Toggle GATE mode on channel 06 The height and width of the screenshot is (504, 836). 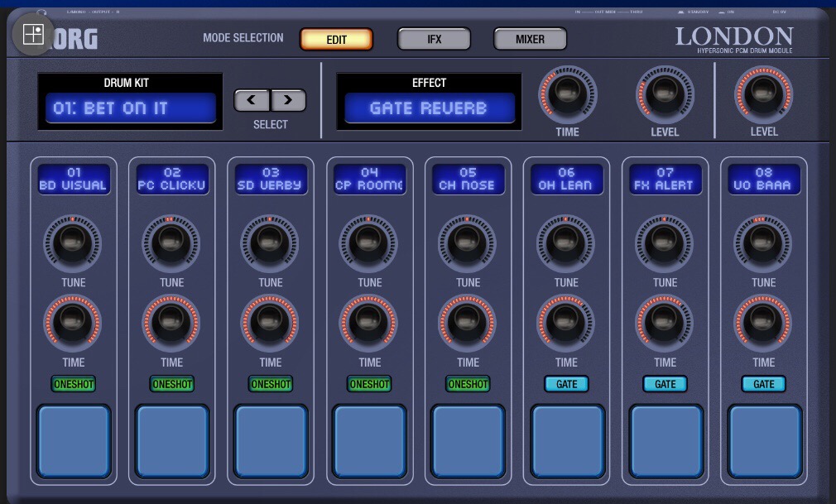[x=566, y=384]
